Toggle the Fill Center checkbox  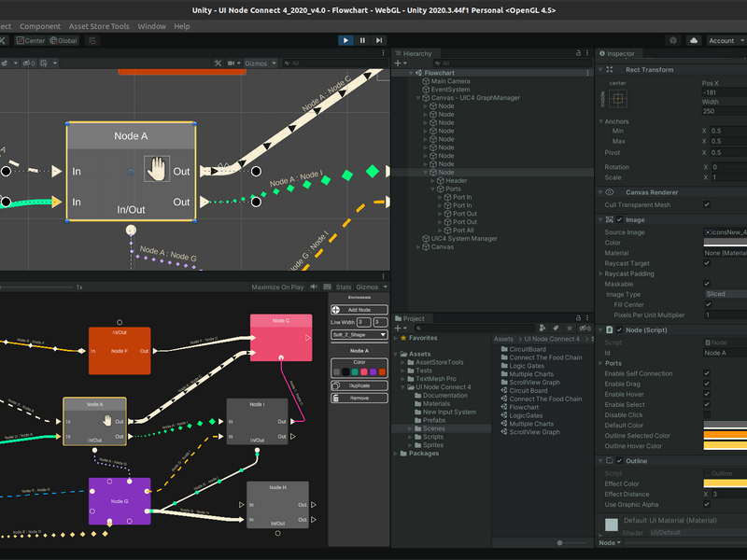click(709, 304)
